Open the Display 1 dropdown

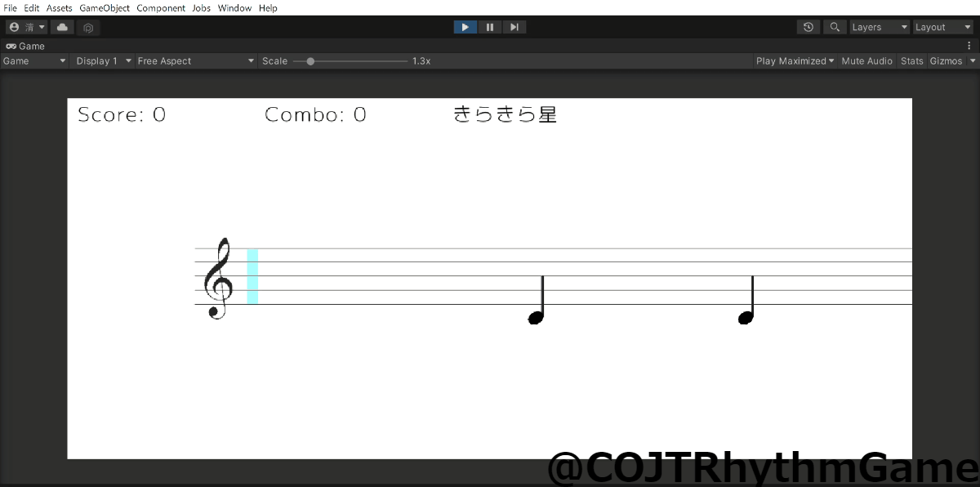click(x=103, y=61)
